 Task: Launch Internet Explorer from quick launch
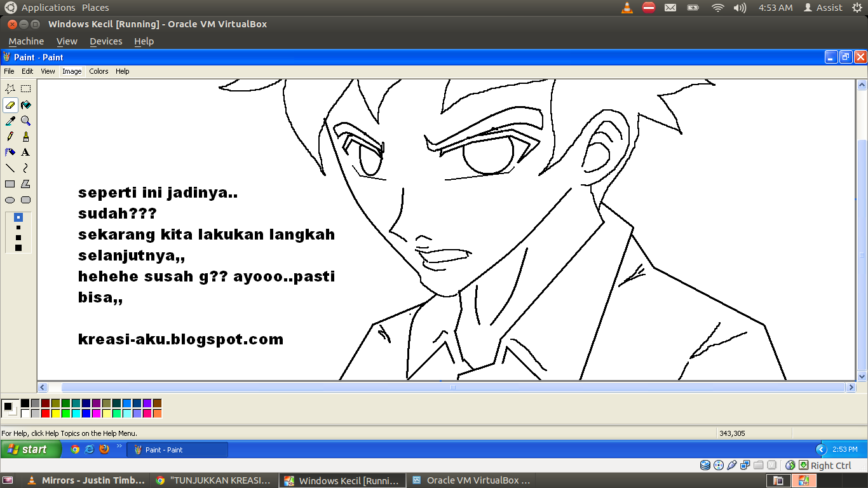coord(90,449)
